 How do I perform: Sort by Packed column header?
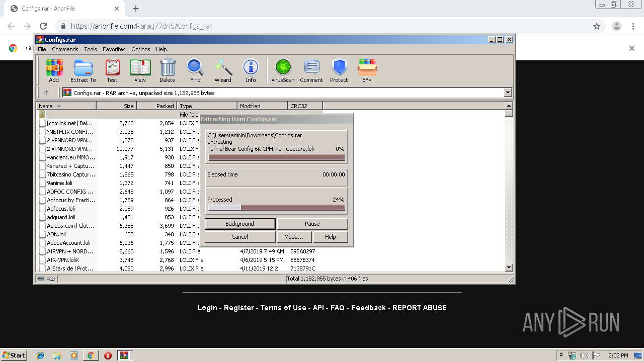click(x=156, y=106)
